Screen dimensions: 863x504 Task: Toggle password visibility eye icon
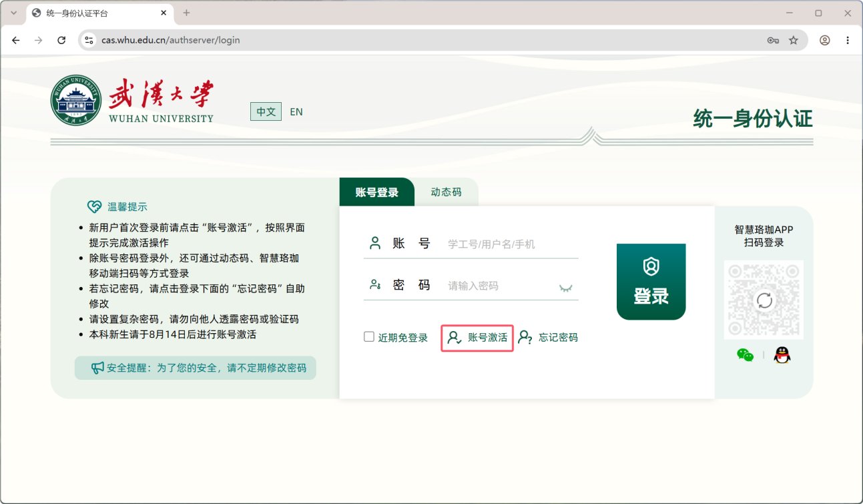[x=566, y=287]
